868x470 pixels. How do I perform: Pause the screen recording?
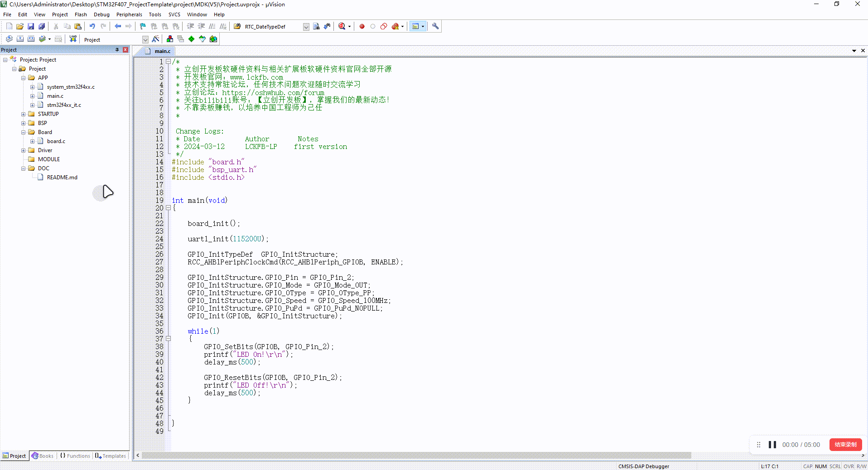772,445
